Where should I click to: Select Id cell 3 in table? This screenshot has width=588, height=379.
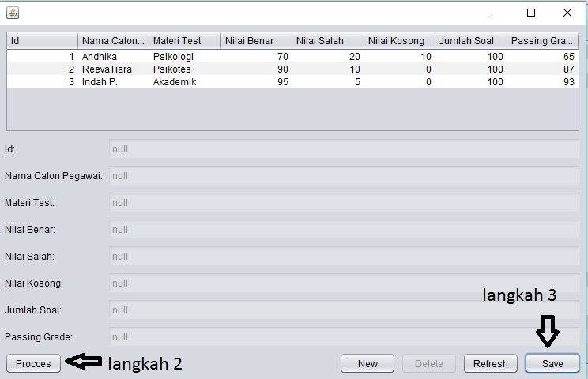pyautogui.click(x=42, y=82)
